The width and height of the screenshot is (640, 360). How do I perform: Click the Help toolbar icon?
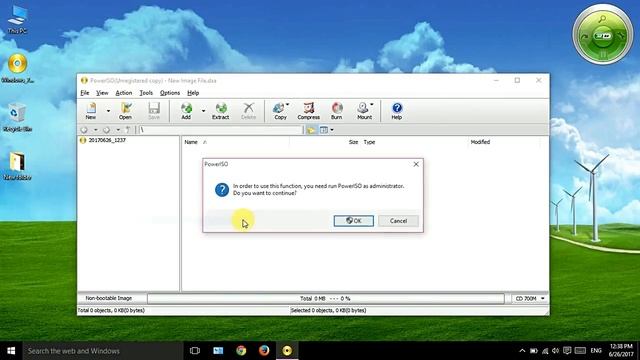[397, 111]
